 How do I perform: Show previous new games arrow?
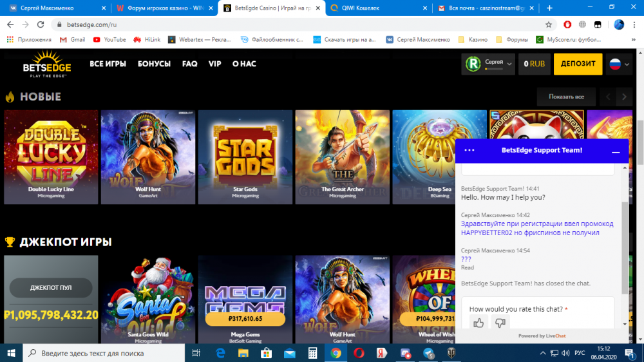(608, 97)
